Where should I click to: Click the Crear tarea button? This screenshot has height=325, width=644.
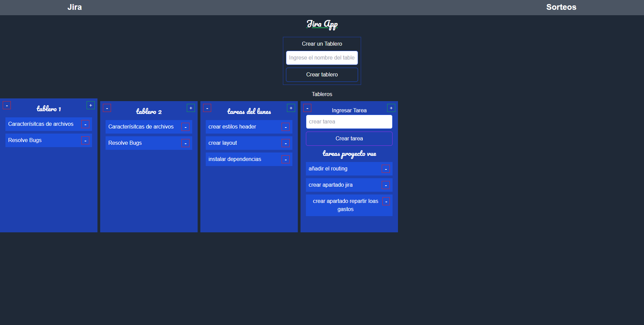click(x=349, y=139)
